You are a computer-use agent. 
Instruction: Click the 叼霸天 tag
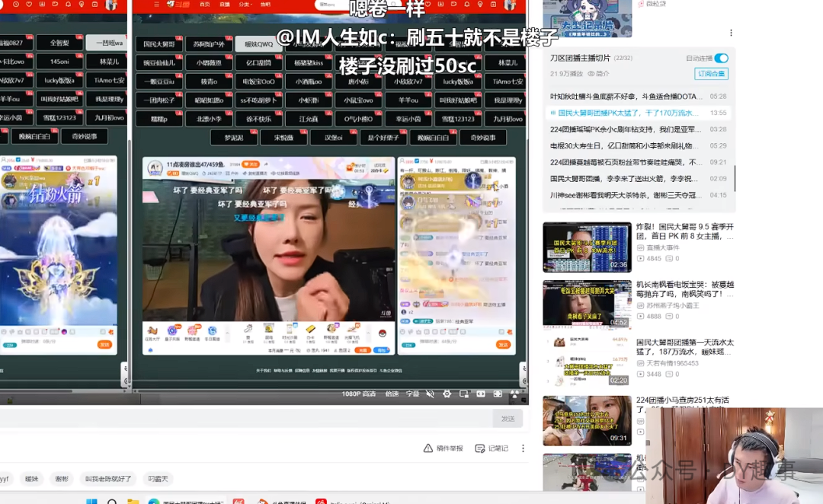point(158,479)
